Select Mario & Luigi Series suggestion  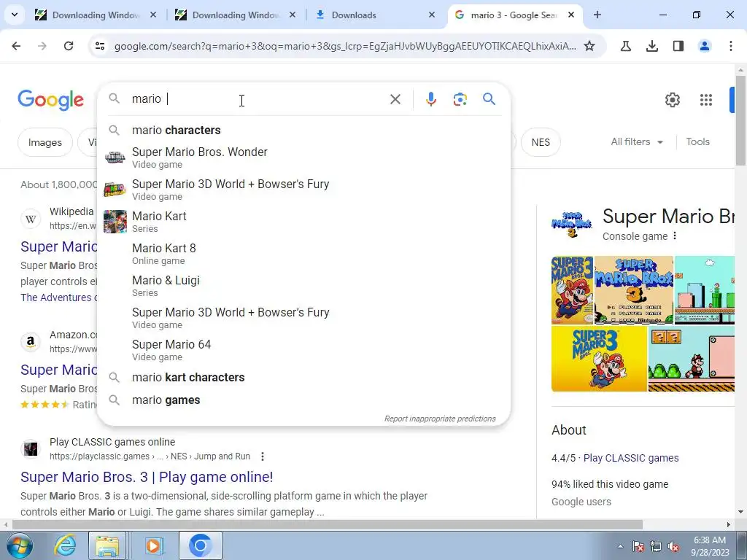pyautogui.click(x=303, y=286)
